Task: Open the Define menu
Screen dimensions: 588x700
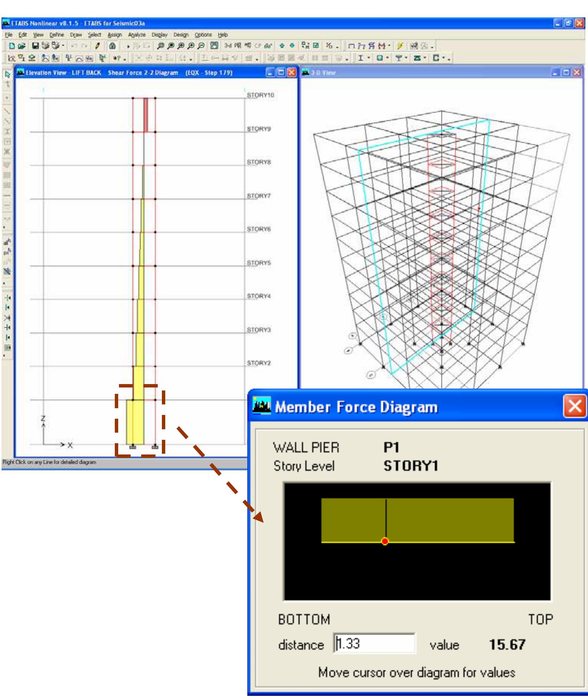Action: (56, 35)
